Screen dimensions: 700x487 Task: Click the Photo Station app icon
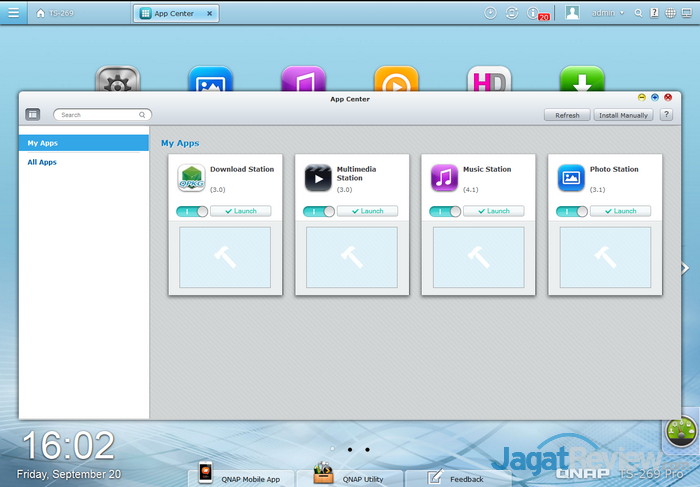[571, 178]
